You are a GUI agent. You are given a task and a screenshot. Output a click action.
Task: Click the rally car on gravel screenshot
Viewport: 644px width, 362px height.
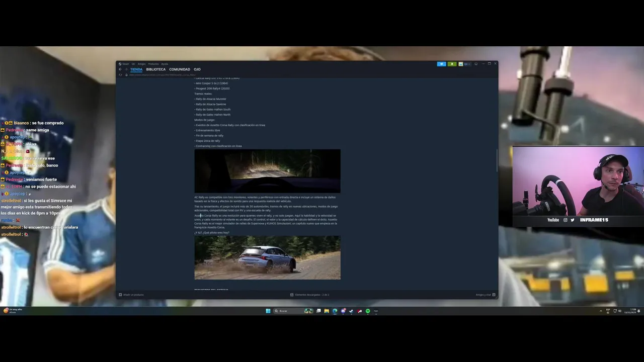pos(267,257)
